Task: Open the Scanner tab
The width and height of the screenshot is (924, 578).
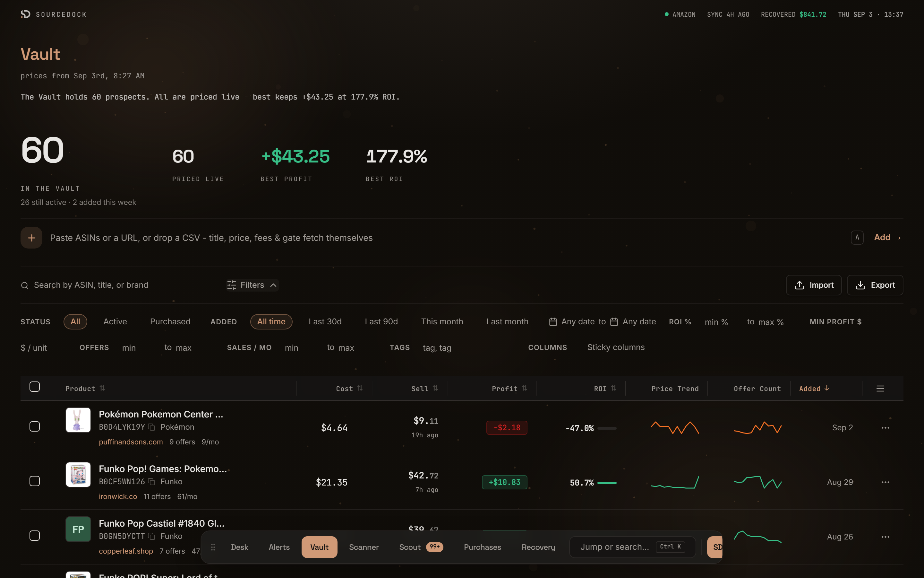Action: (364, 547)
